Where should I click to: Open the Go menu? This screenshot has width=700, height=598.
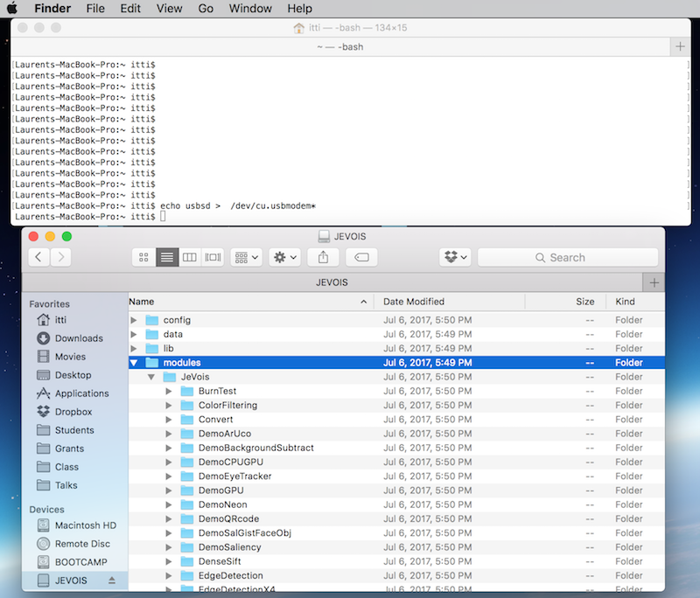point(206,9)
